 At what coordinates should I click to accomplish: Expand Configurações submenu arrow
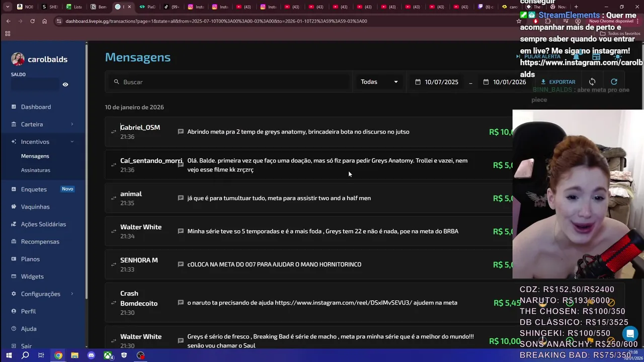coord(72,294)
